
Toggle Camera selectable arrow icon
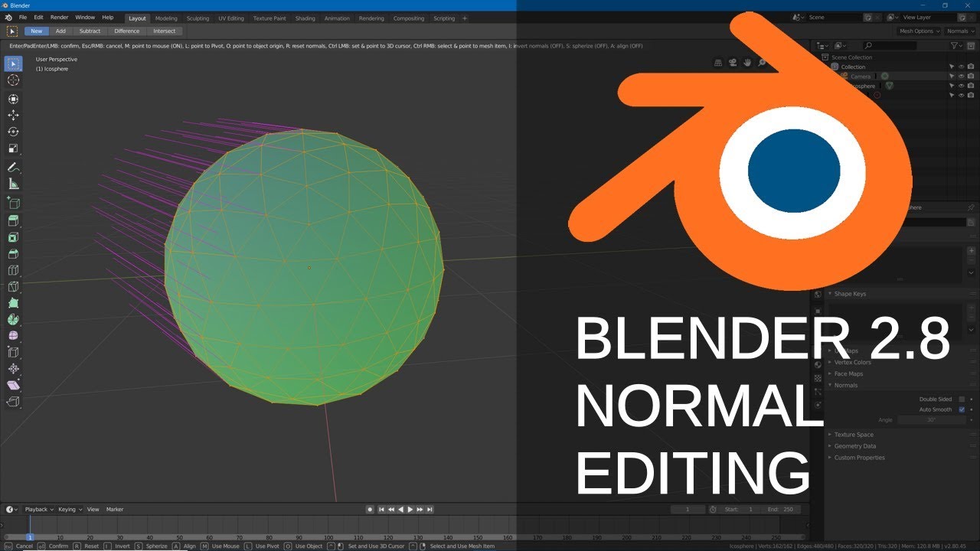[x=952, y=77]
